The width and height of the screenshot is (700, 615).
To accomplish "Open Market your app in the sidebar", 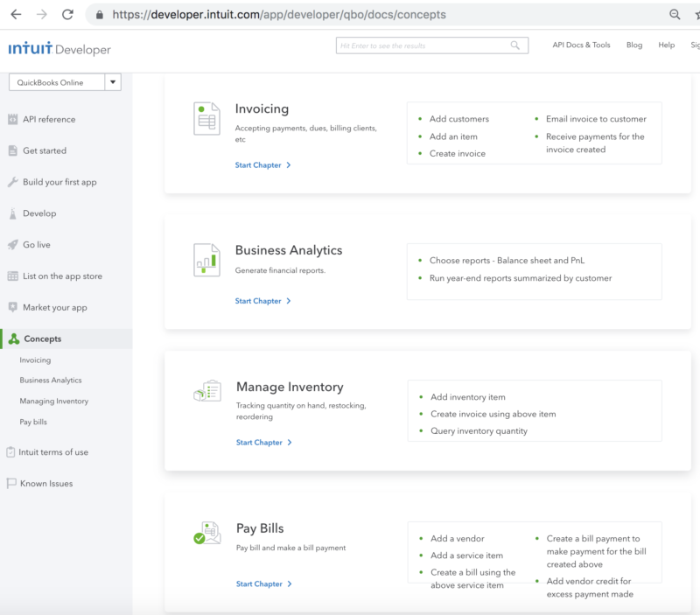I will [x=55, y=308].
